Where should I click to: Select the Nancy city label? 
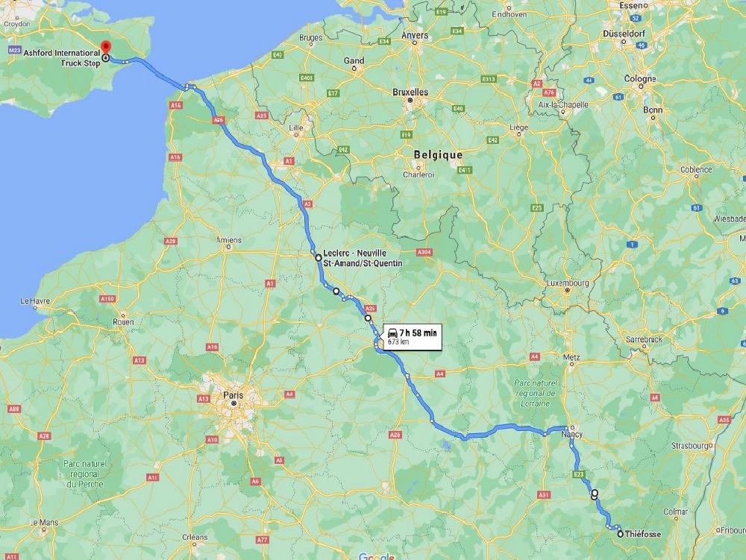pyautogui.click(x=571, y=435)
